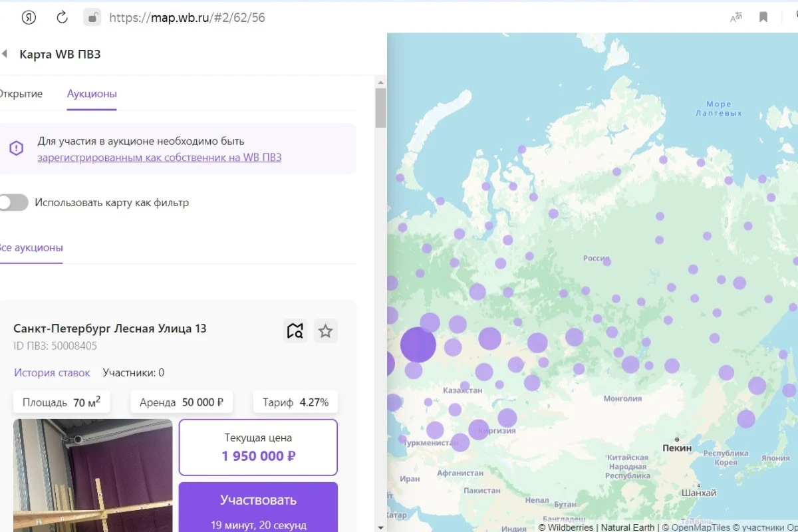This screenshot has height=532, width=798.
Task: Add auction to favorites with star
Action: [x=325, y=331]
